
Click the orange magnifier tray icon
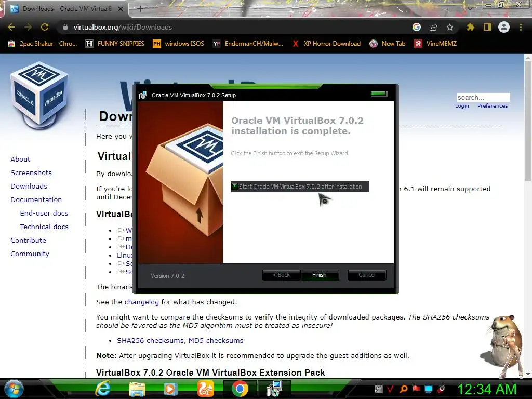click(x=404, y=389)
